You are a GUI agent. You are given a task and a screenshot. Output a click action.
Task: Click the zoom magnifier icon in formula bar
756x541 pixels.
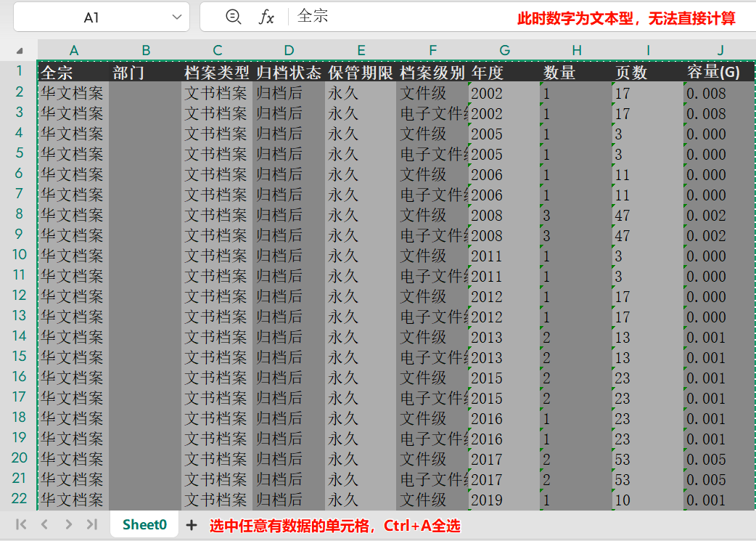234,17
